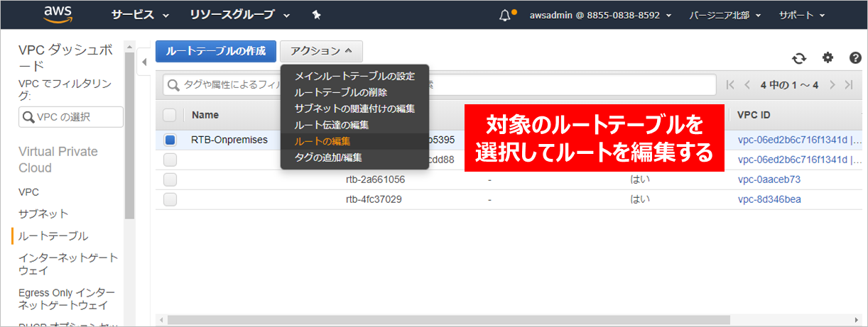Viewport: 868px width, 327px height.
Task: Collapse the left sidebar with arrow handle
Action: [144, 62]
